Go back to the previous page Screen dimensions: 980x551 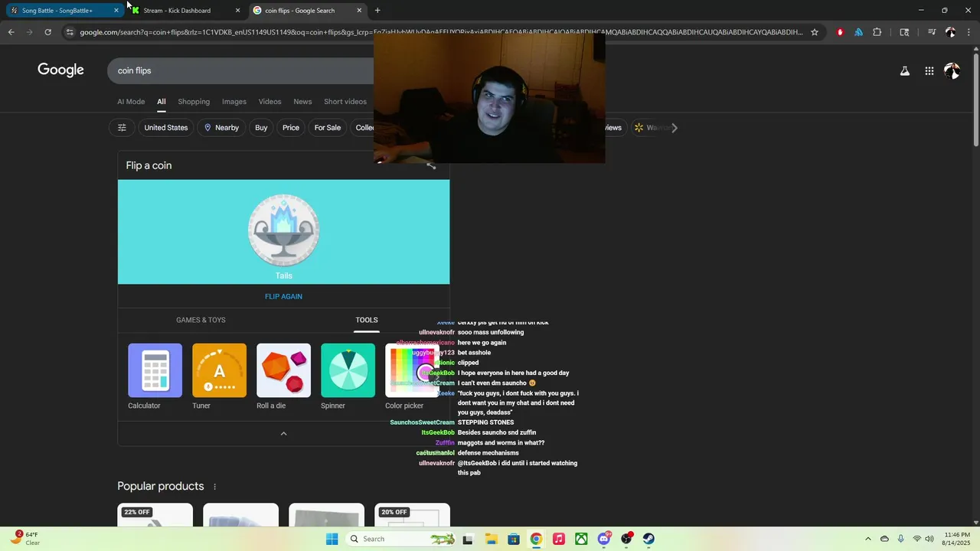click(x=11, y=32)
